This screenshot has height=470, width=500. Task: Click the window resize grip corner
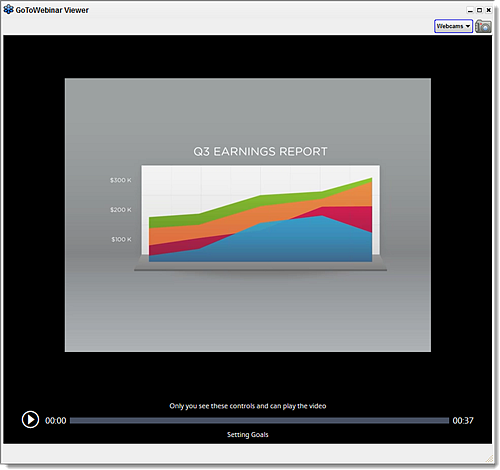pos(489,458)
